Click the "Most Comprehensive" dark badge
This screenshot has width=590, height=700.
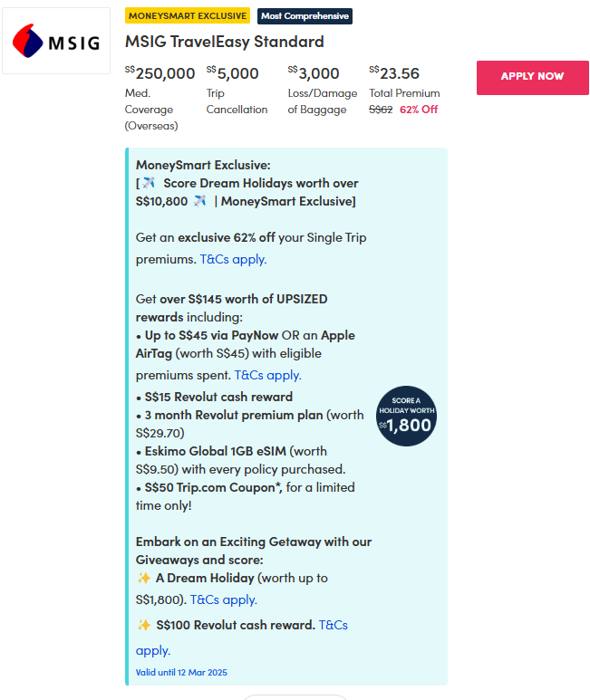click(x=305, y=16)
